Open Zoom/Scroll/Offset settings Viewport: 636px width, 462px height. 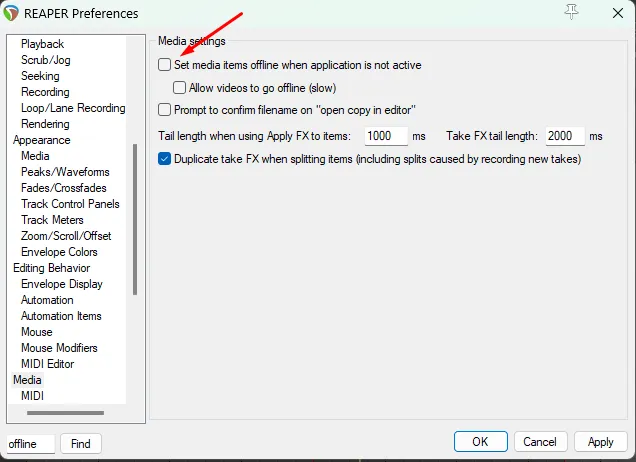66,236
